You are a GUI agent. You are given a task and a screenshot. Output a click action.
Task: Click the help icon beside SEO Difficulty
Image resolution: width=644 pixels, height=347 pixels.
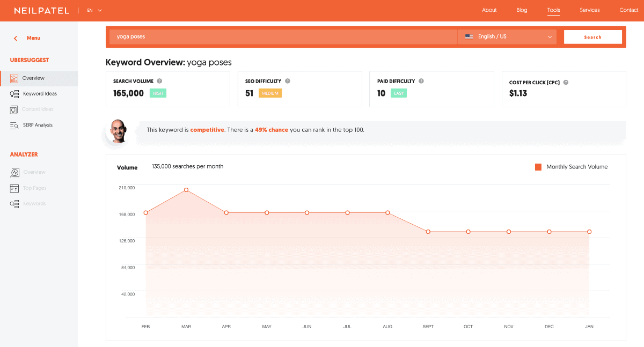tap(288, 81)
